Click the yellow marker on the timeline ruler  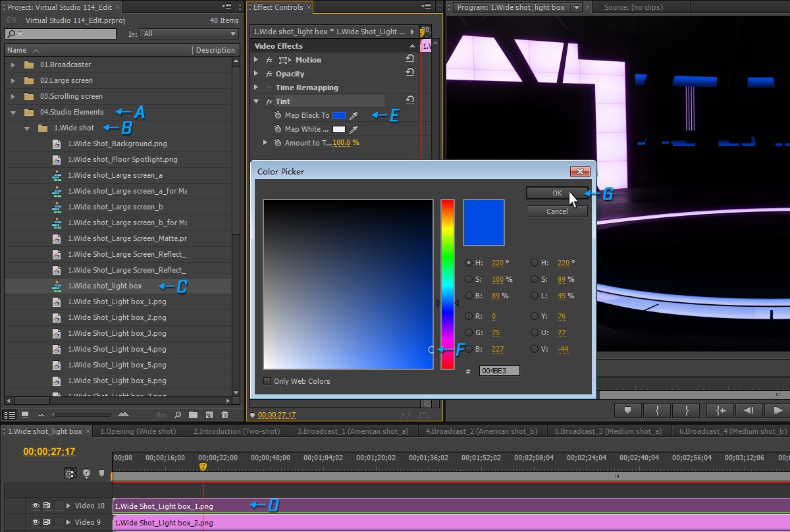203,465
